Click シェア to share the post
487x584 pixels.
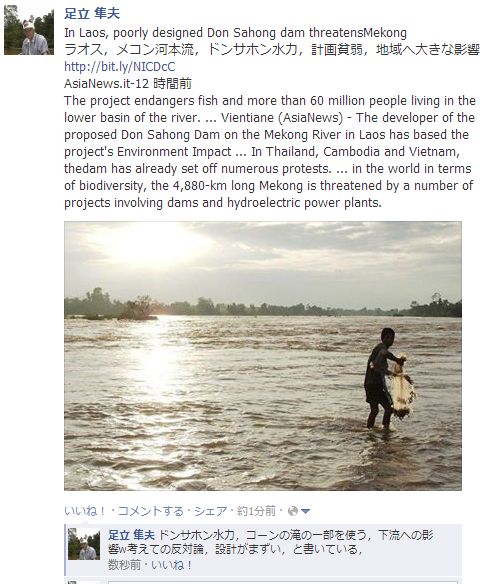(x=210, y=511)
